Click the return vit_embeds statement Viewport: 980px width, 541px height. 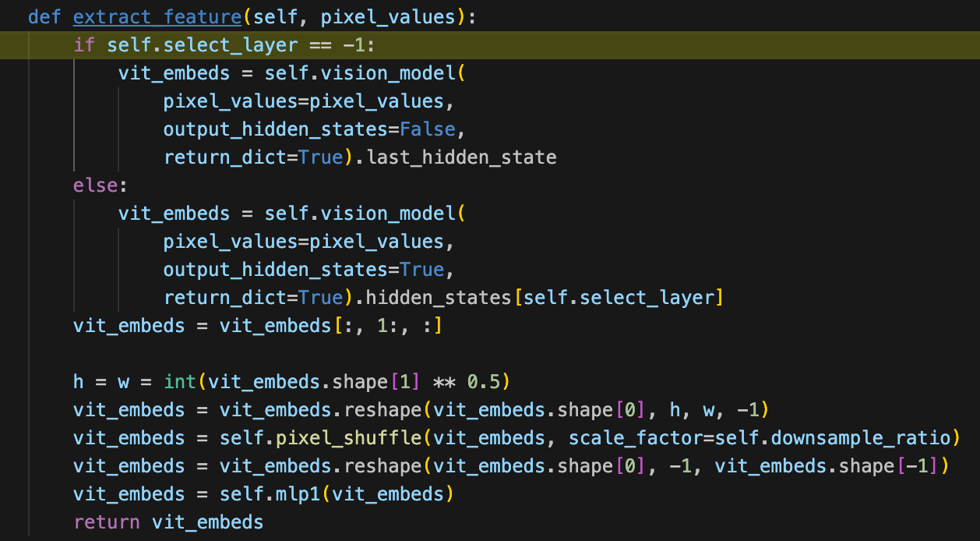(x=168, y=522)
